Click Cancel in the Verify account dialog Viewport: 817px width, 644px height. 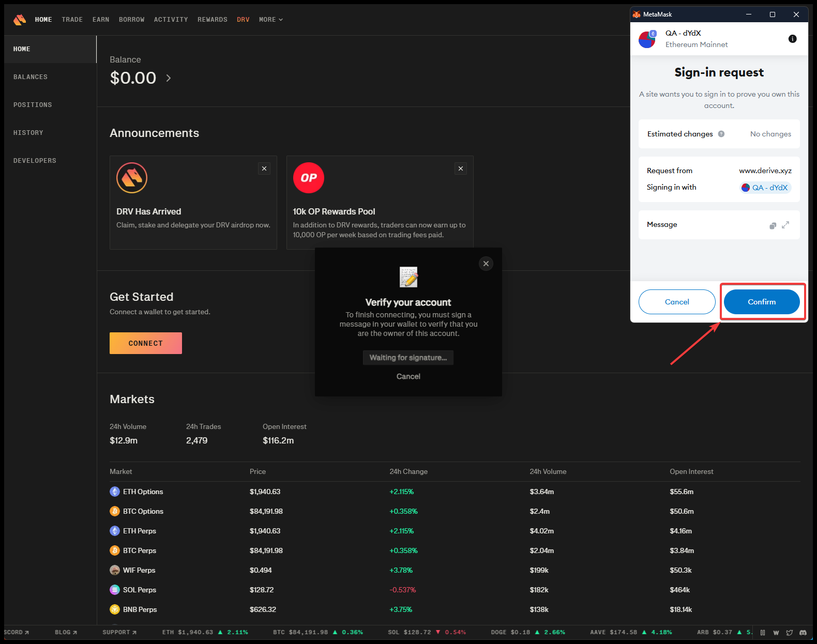[408, 376]
